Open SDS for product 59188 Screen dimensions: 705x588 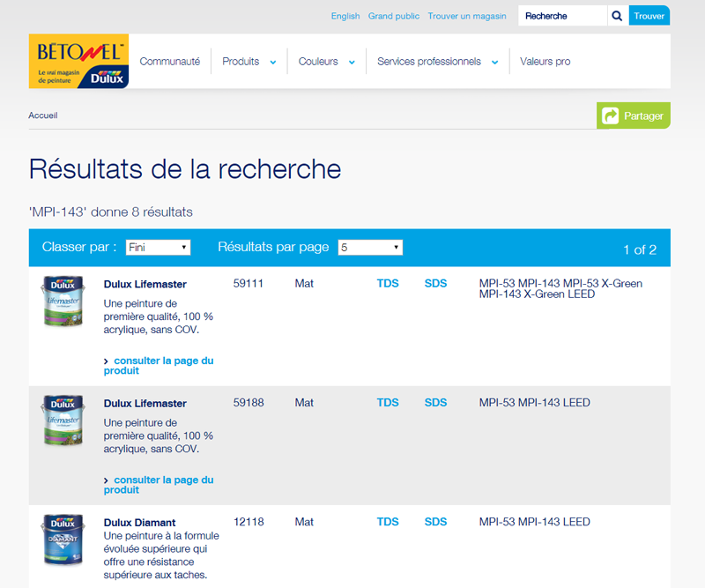(x=435, y=403)
